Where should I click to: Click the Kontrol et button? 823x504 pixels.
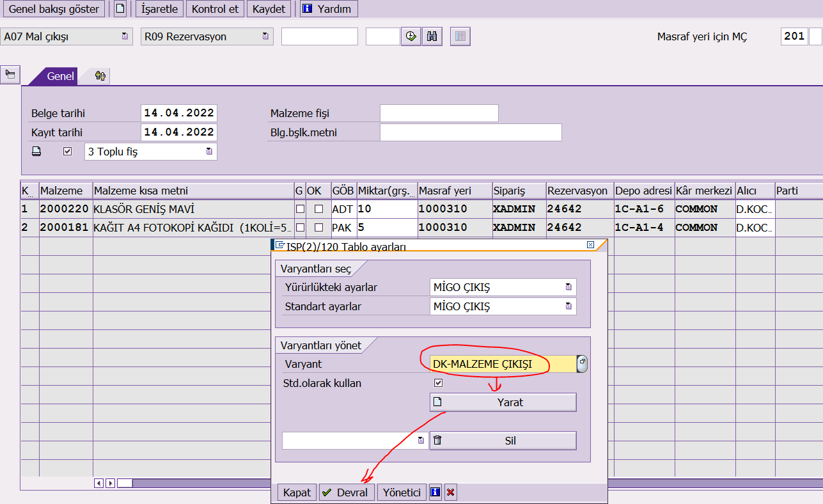[x=216, y=9]
